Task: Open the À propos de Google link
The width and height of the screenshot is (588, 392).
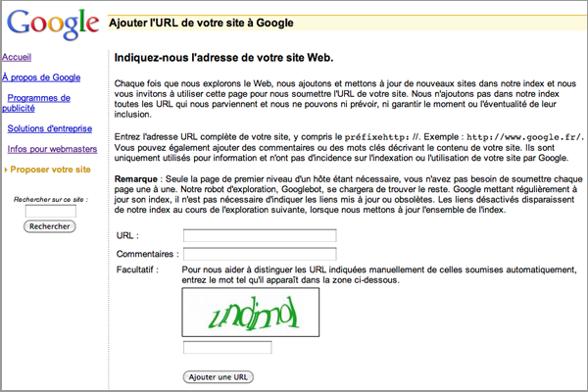Action: click(41, 77)
